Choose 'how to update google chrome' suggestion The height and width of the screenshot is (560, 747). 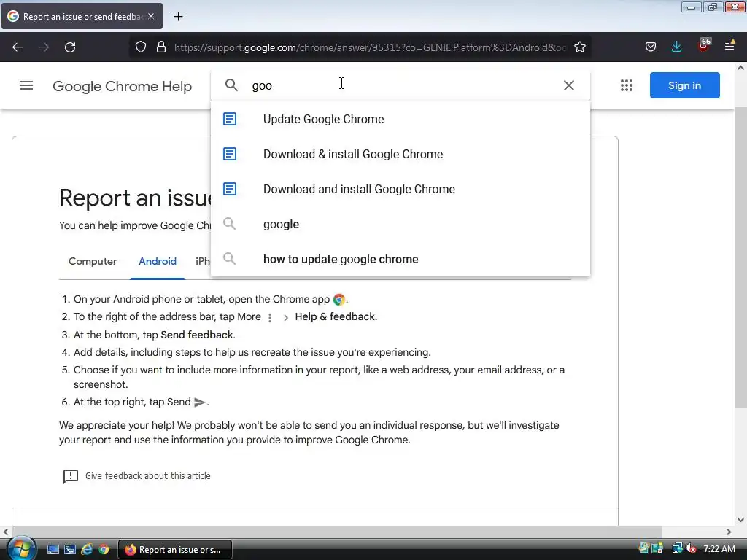[400, 259]
